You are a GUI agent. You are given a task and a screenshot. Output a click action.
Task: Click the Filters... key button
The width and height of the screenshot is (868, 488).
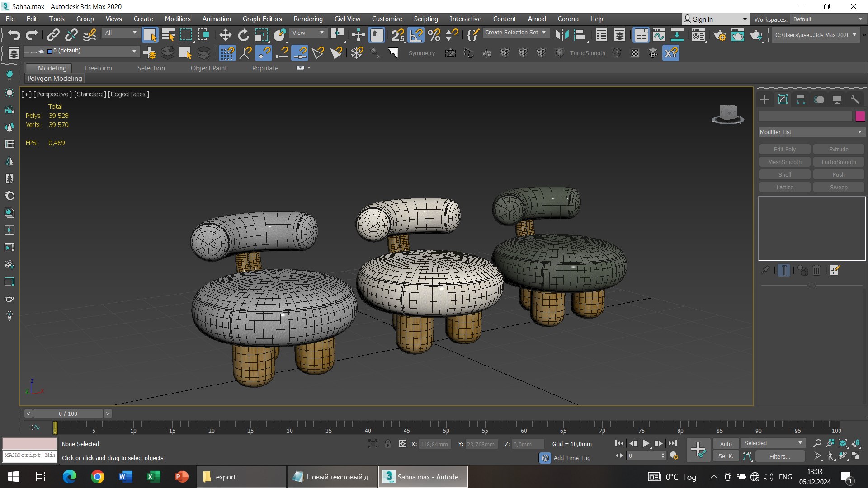click(780, 456)
